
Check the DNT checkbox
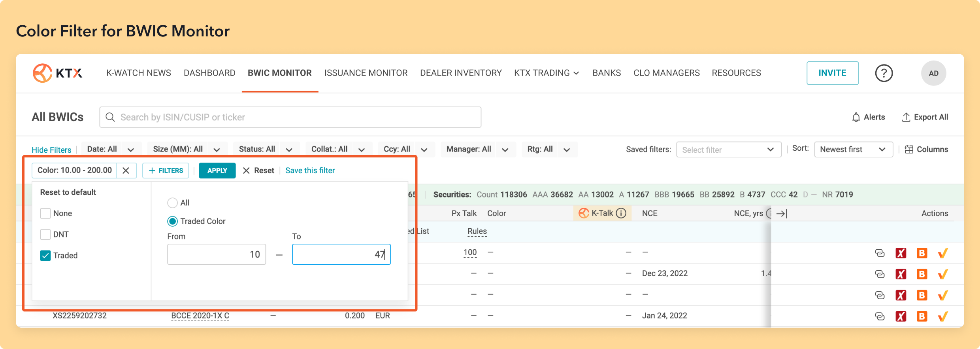point(45,234)
